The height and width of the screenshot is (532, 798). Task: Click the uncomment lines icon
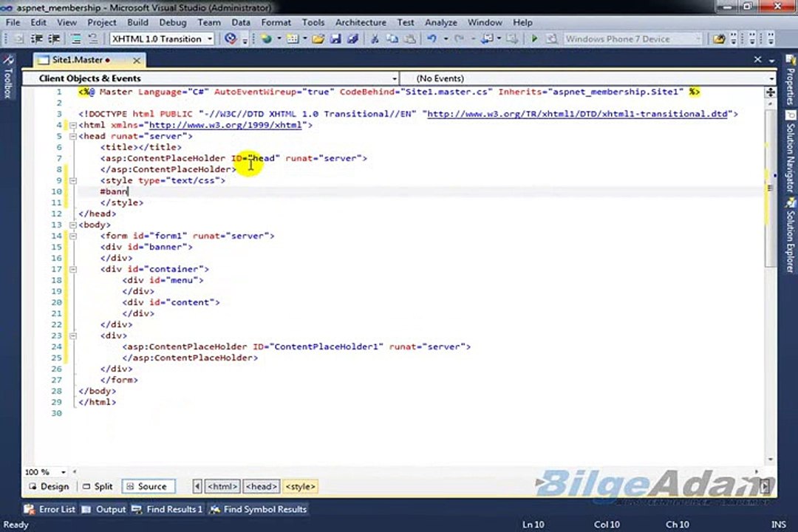point(92,38)
